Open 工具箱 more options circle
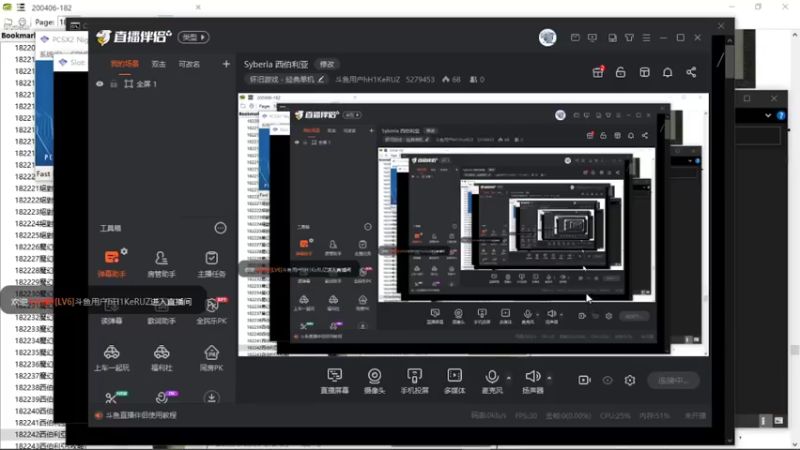 (x=220, y=228)
